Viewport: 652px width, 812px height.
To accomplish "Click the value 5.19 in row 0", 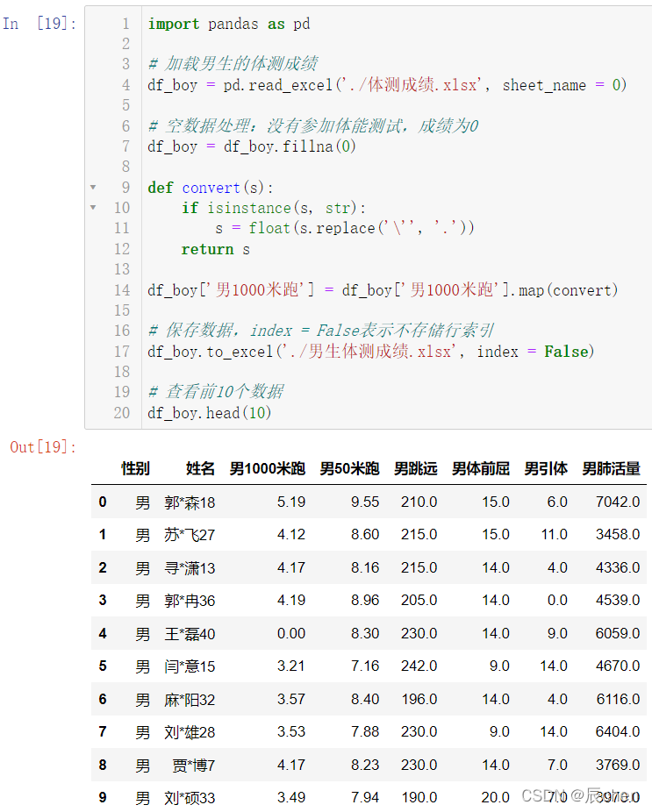I will pyautogui.click(x=291, y=502).
